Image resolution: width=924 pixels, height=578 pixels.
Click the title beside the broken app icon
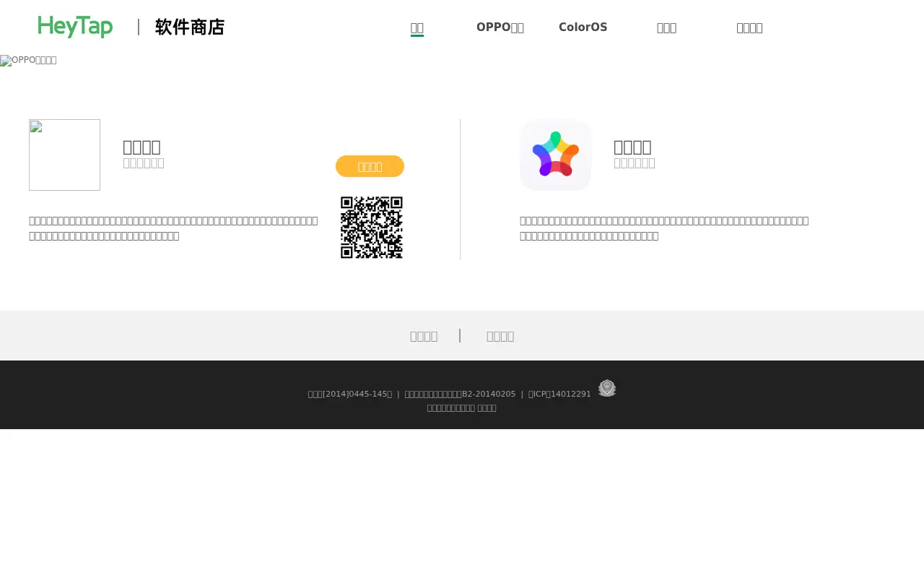(x=141, y=147)
